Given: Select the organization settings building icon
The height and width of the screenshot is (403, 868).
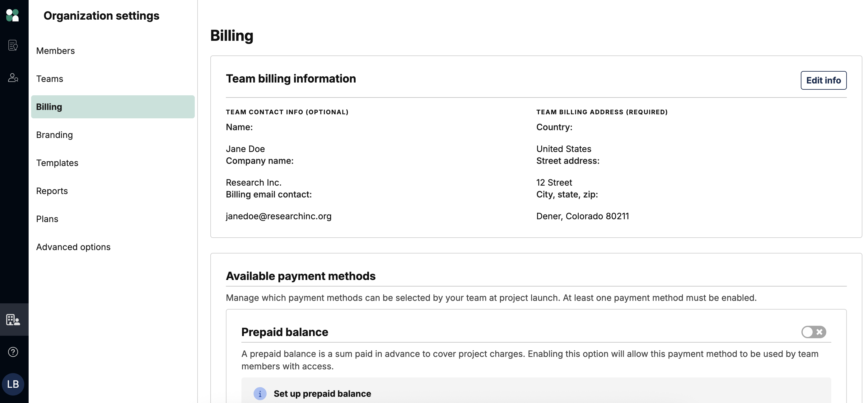Looking at the screenshot, I should click(x=13, y=319).
